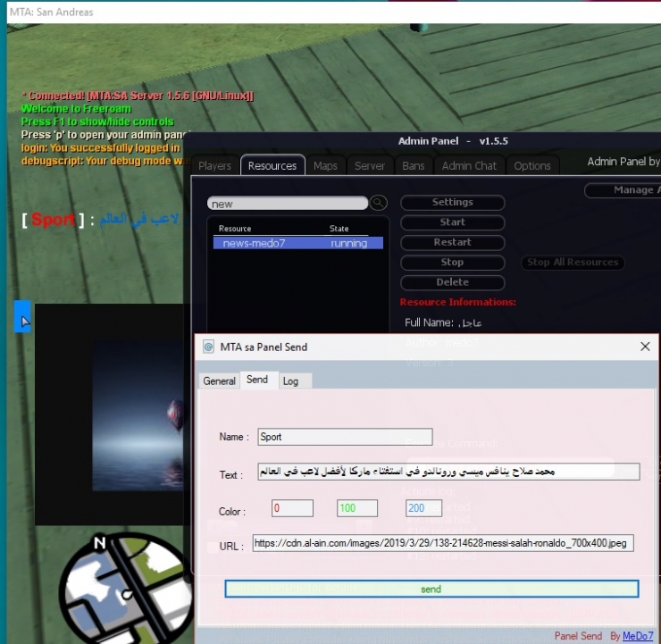Select the Admin Chat tab
Image resolution: width=661 pixels, height=644 pixels.
click(x=469, y=166)
